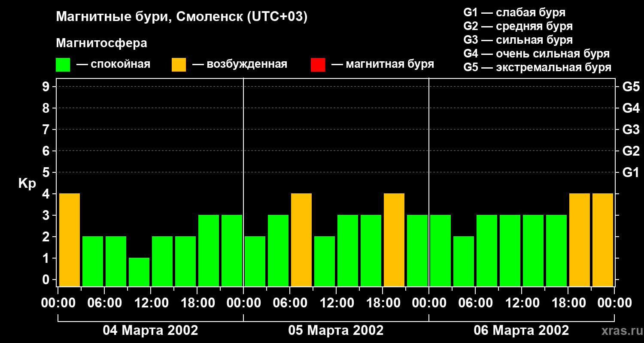The image size is (644, 343).
Task: Click 'G3 — сильная буря' description
Action: tap(518, 40)
